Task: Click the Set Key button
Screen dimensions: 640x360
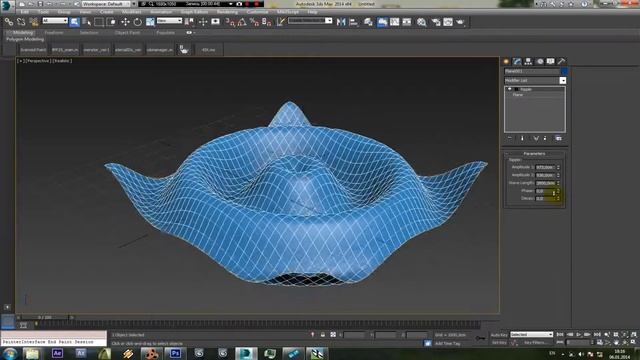Action: click(x=499, y=343)
